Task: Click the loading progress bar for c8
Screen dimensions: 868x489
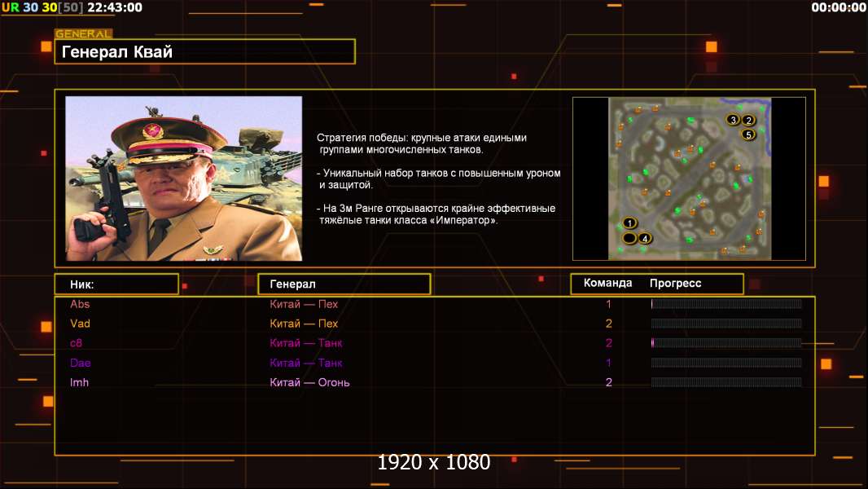Action: (726, 343)
